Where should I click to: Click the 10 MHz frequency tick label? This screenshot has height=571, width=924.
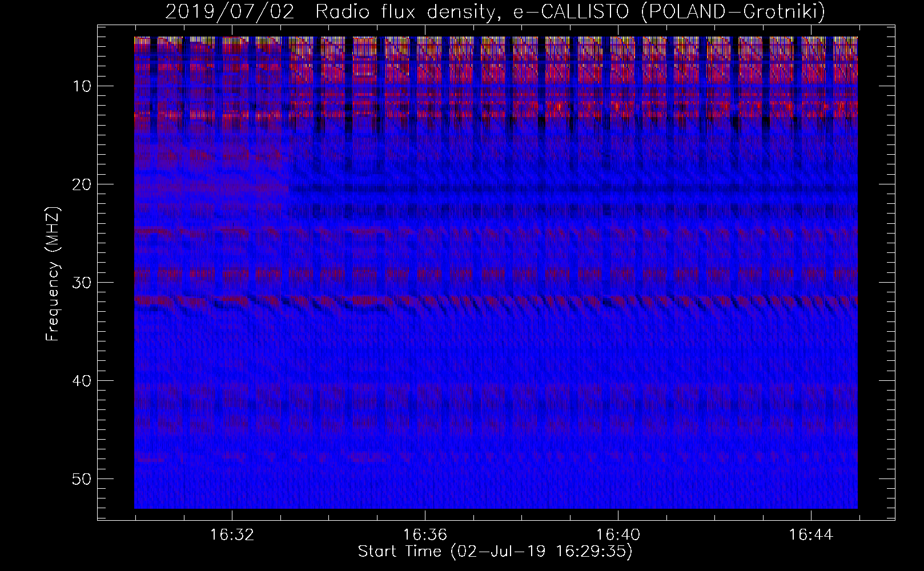(x=83, y=86)
